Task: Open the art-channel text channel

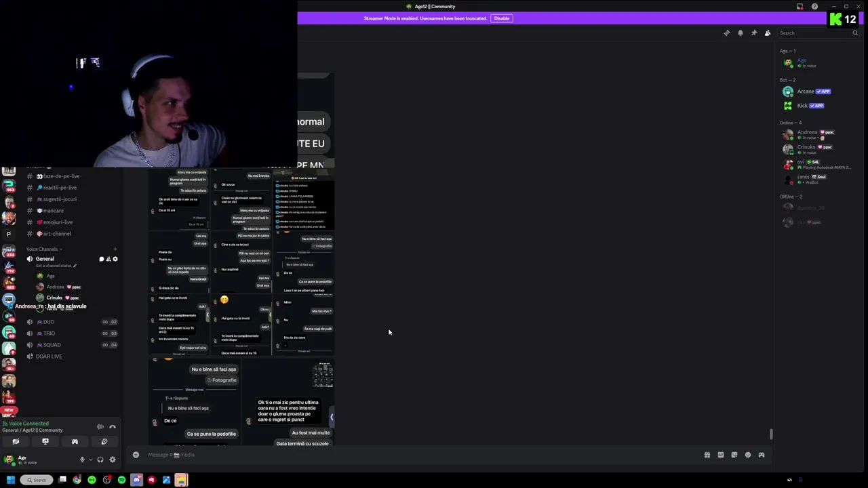Action: pyautogui.click(x=71, y=234)
